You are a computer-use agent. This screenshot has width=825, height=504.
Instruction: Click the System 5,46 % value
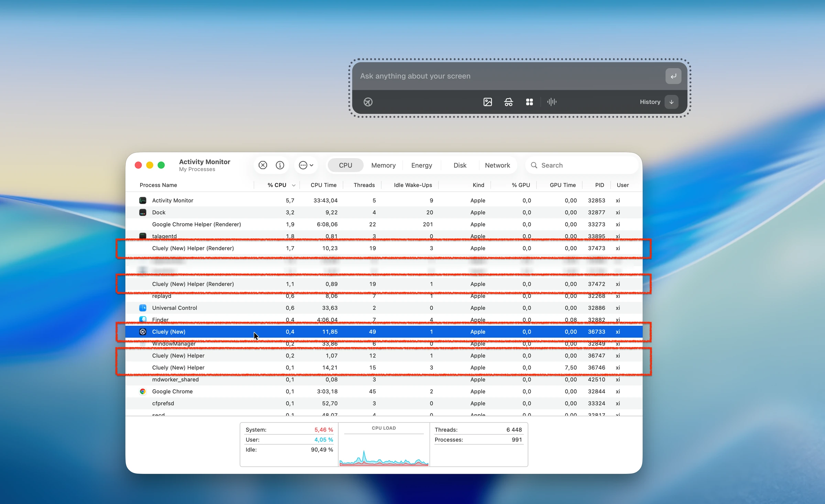[x=323, y=430]
